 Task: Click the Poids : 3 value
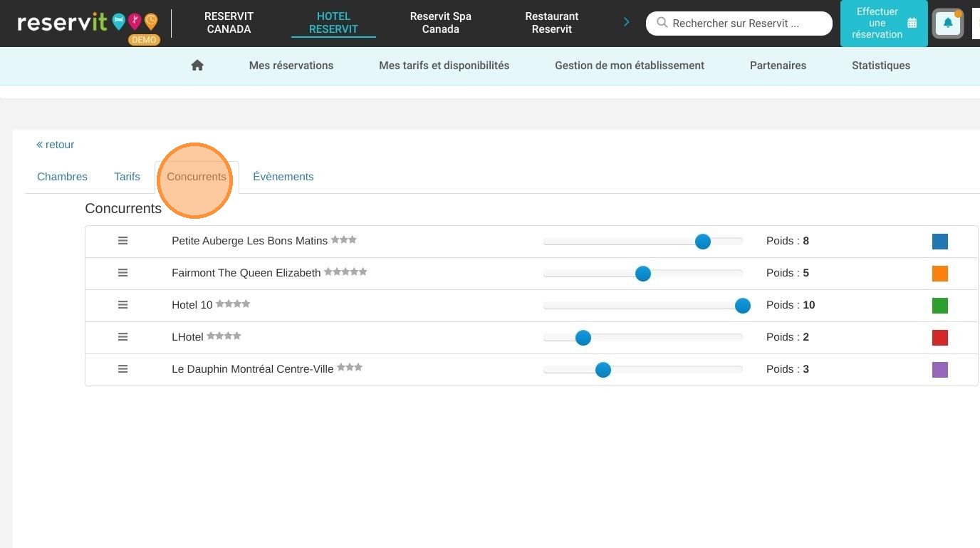pos(788,369)
